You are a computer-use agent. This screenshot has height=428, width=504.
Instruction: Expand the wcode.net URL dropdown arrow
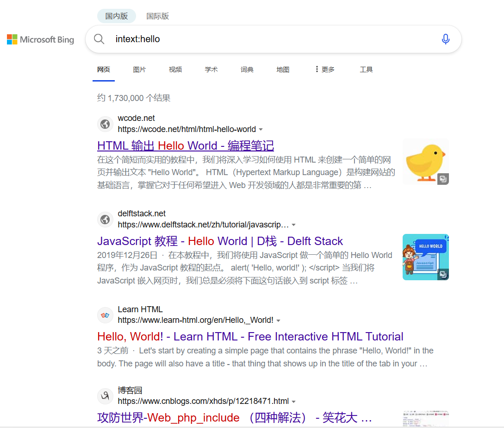261,129
